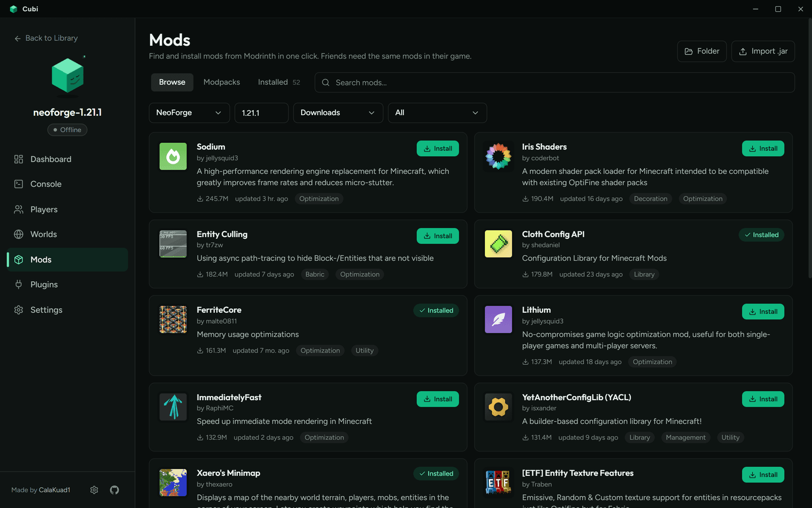Click Installed badge on Cloth Config API

(761, 235)
